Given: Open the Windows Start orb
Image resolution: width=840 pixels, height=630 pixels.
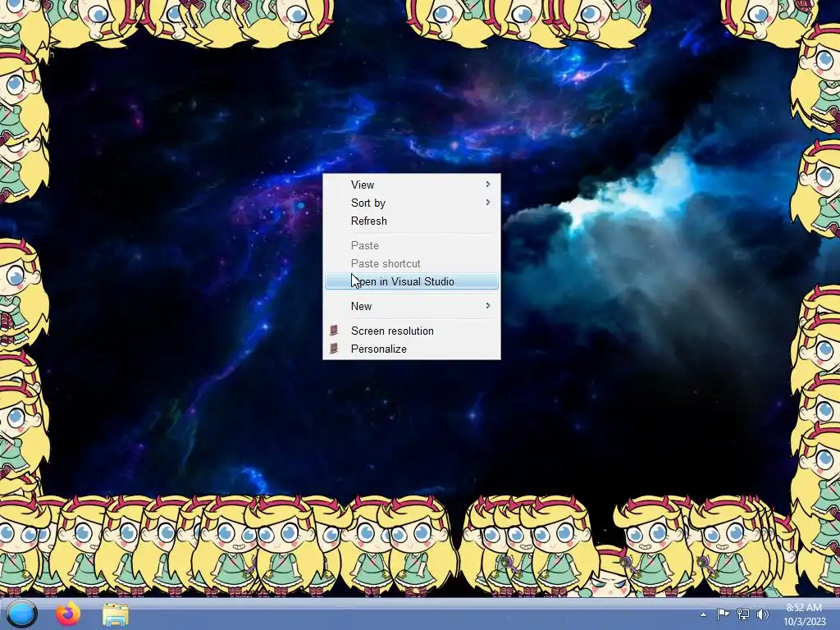Looking at the screenshot, I should pos(22,614).
